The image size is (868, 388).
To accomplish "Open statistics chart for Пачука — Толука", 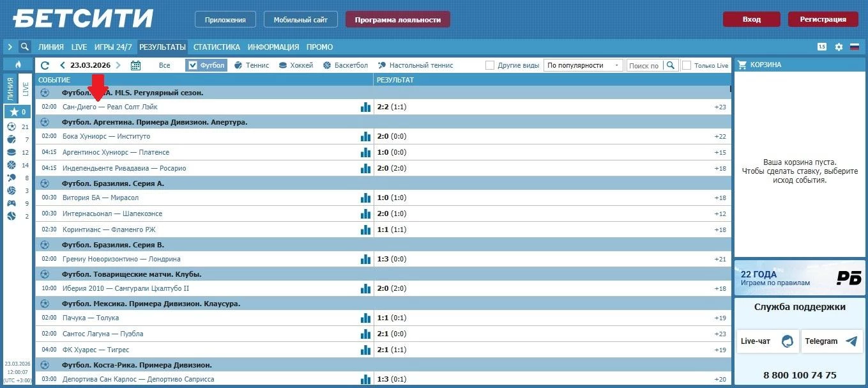I will pyautogui.click(x=365, y=318).
